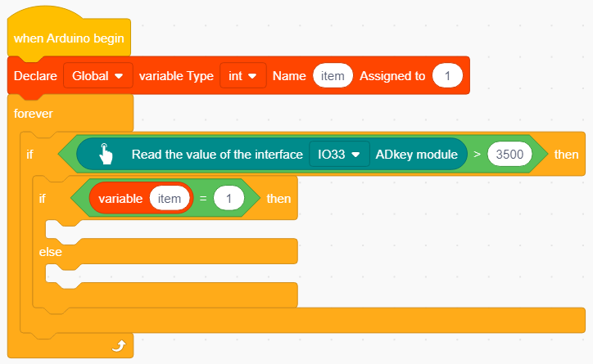Open the IO33 interface dropdown
This screenshot has height=364, width=593.
pos(339,154)
